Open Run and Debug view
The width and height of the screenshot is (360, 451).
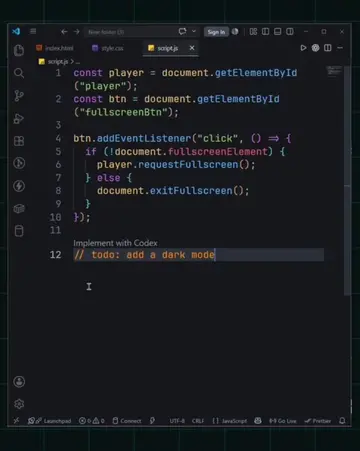pos(19,118)
